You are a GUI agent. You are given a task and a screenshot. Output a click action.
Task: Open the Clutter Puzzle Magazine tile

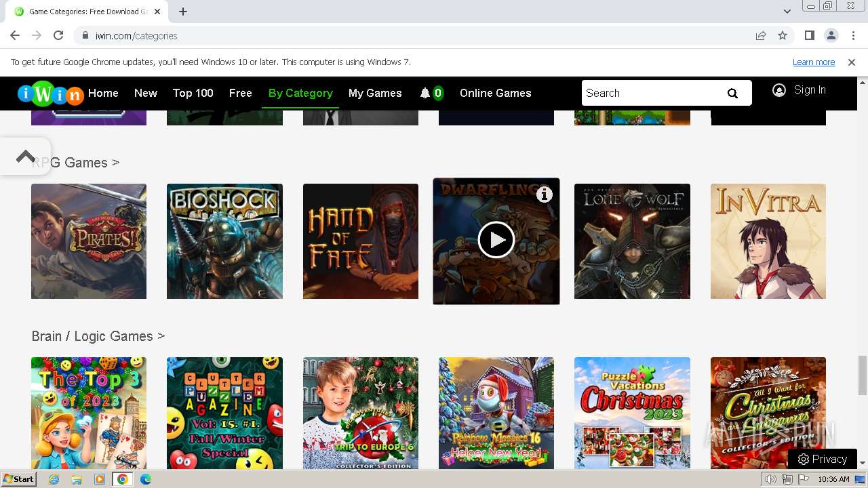(x=224, y=413)
